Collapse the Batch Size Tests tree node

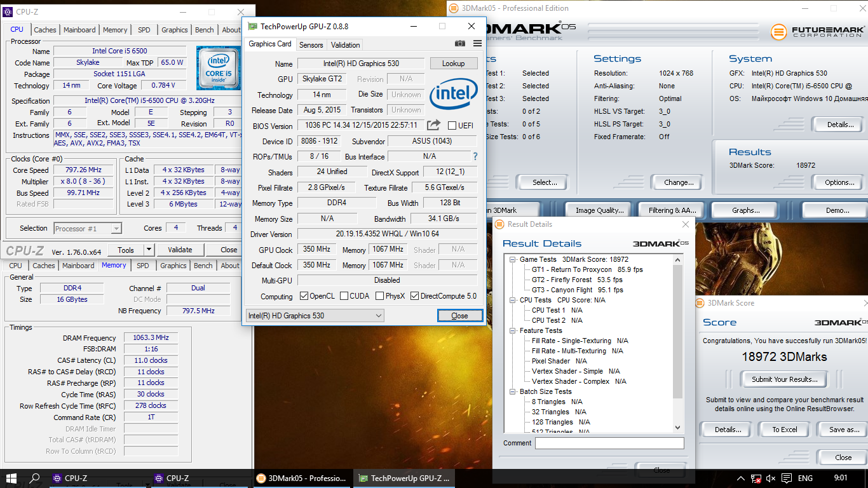pos(512,391)
